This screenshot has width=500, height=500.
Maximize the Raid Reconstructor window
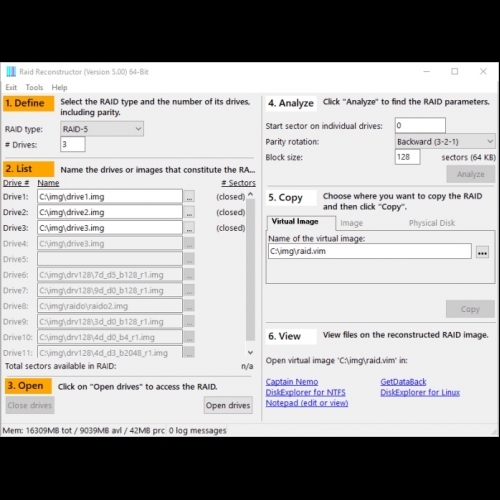tap(455, 71)
